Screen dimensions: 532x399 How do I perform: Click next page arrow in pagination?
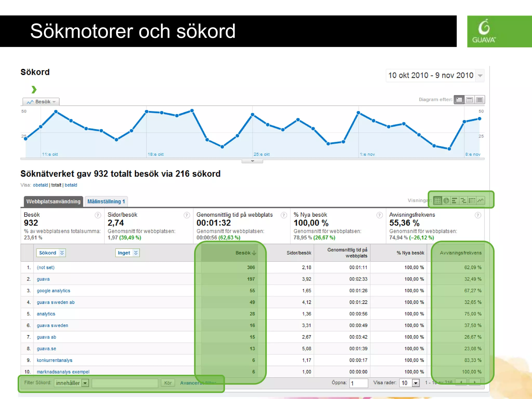point(475,382)
